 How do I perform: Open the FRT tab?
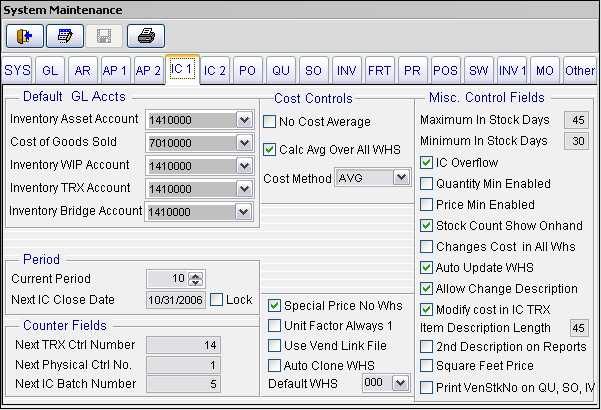(379, 71)
